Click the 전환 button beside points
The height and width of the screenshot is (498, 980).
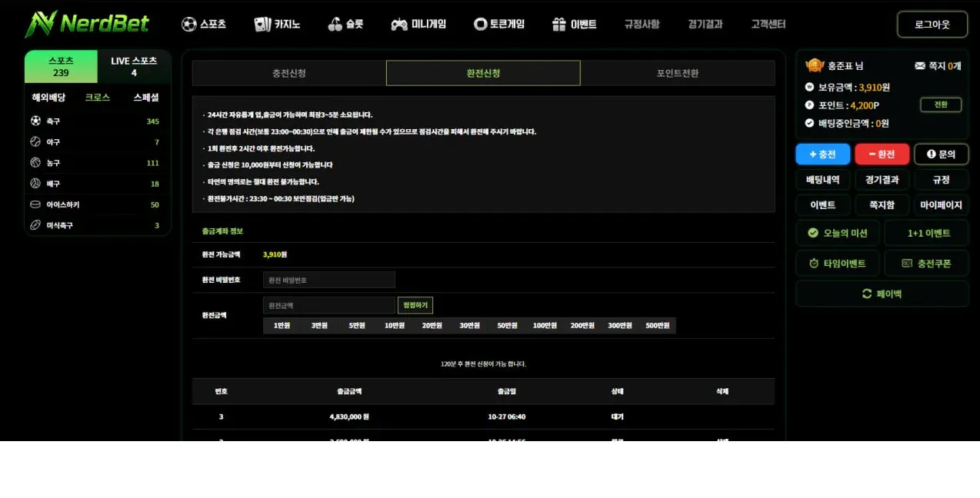941,105
